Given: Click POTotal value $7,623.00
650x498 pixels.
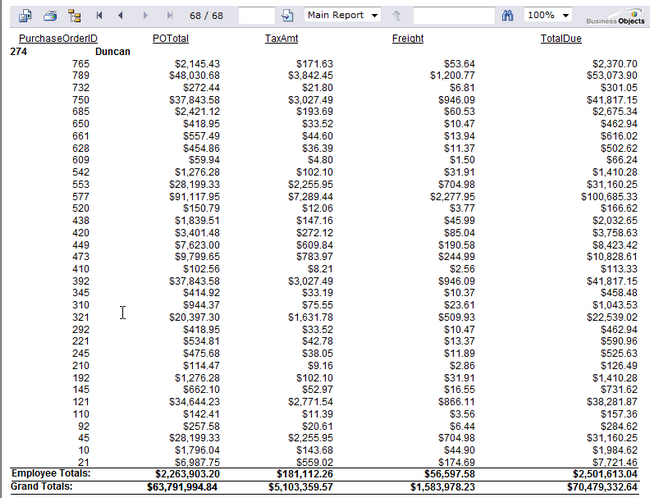Looking at the screenshot, I should pos(197,245).
